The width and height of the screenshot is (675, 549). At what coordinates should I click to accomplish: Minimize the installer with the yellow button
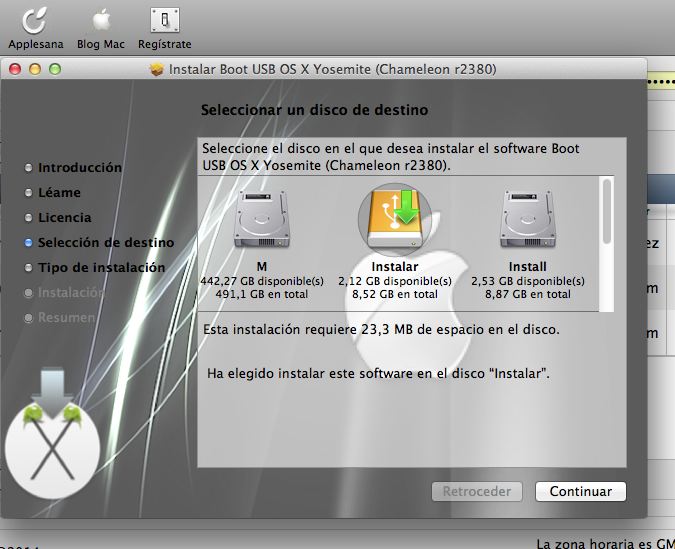coord(35,69)
